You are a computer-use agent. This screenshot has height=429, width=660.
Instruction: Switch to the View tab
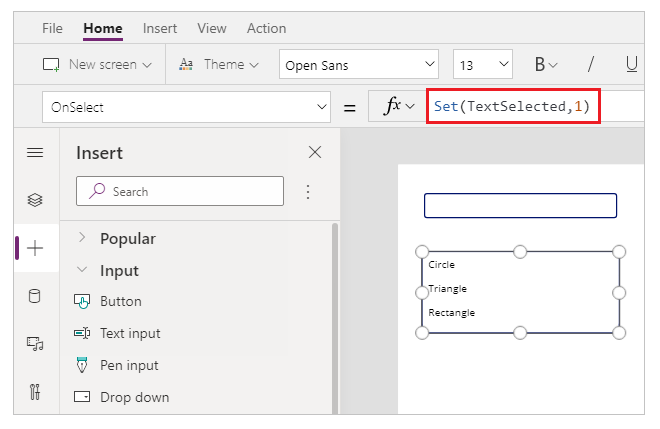(x=212, y=28)
